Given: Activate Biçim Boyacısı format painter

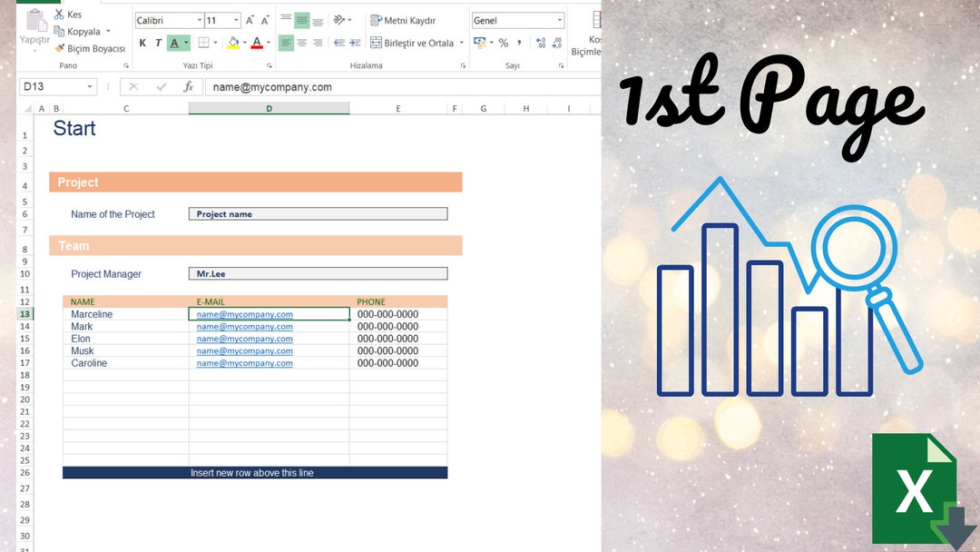Looking at the screenshot, I should 59,48.
